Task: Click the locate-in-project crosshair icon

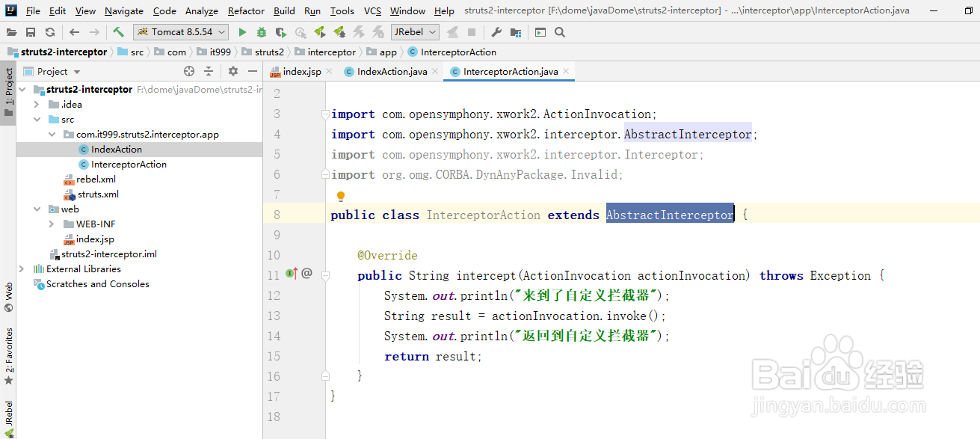Action: 189,71
